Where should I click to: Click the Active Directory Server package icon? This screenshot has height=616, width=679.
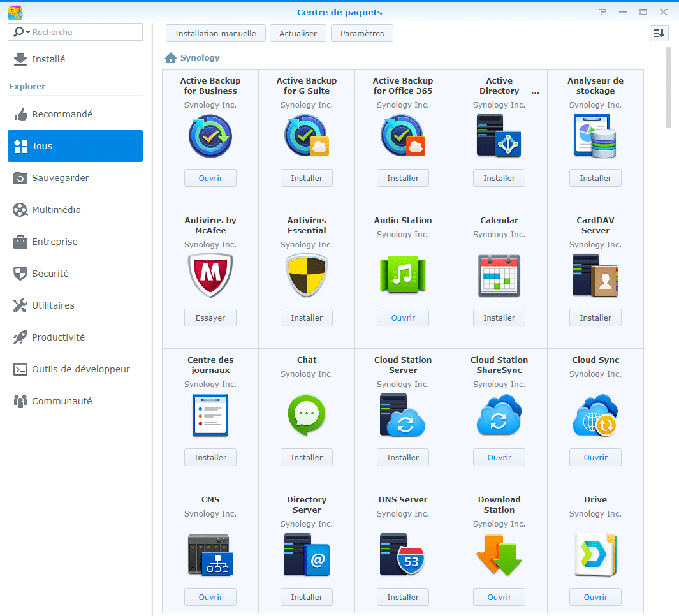[x=499, y=136]
